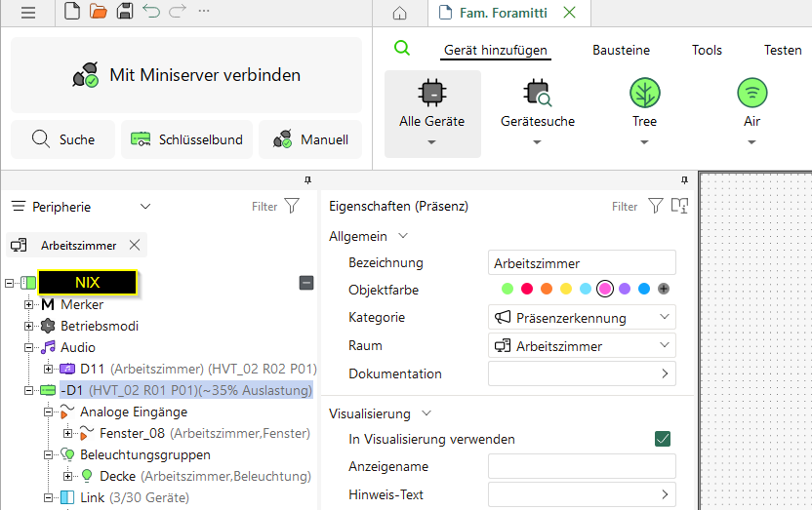Open the Gerät hinzufügen tab

pos(496,50)
